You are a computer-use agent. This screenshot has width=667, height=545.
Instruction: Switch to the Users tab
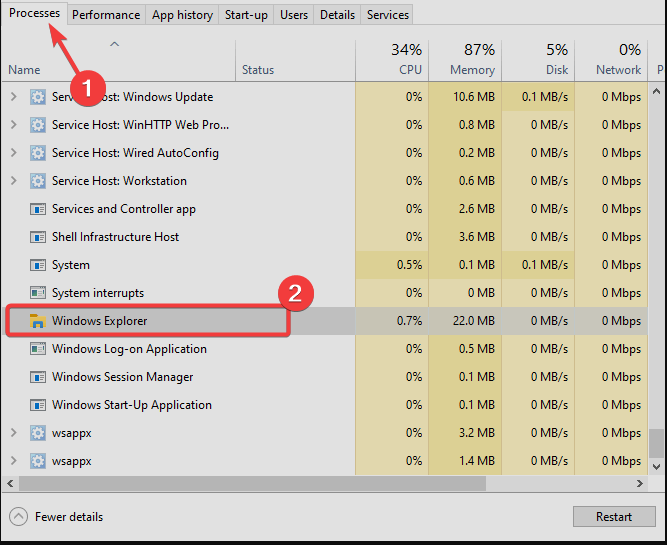click(294, 15)
